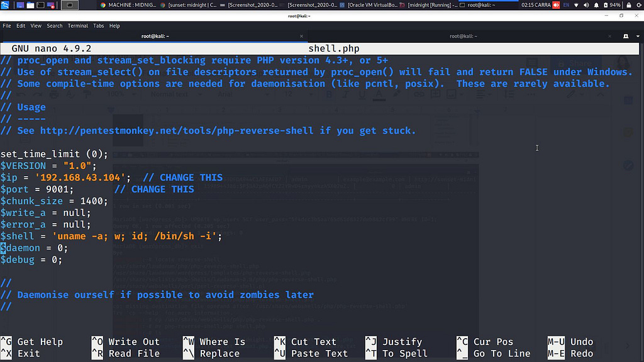Open the View menu

pos(36,25)
